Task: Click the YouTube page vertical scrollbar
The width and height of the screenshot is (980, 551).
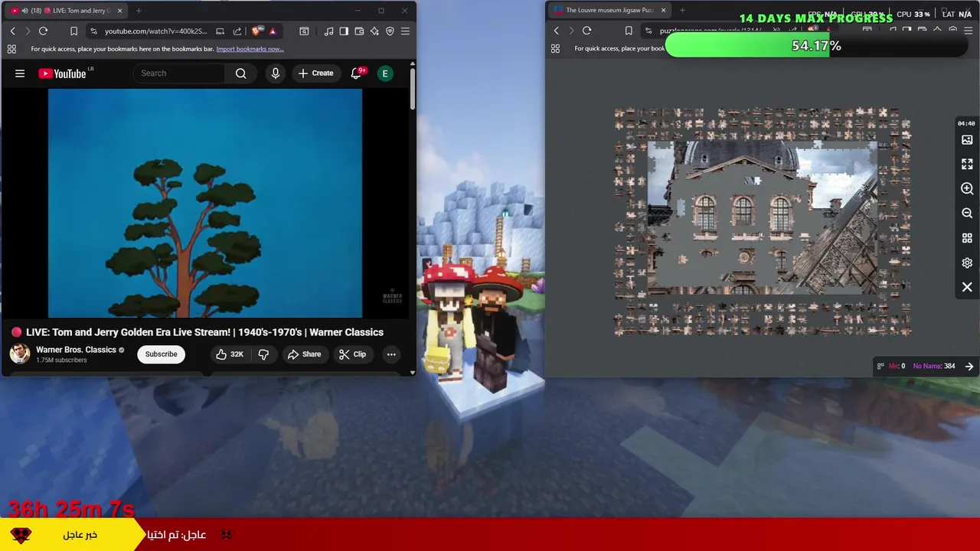Action: [x=413, y=88]
